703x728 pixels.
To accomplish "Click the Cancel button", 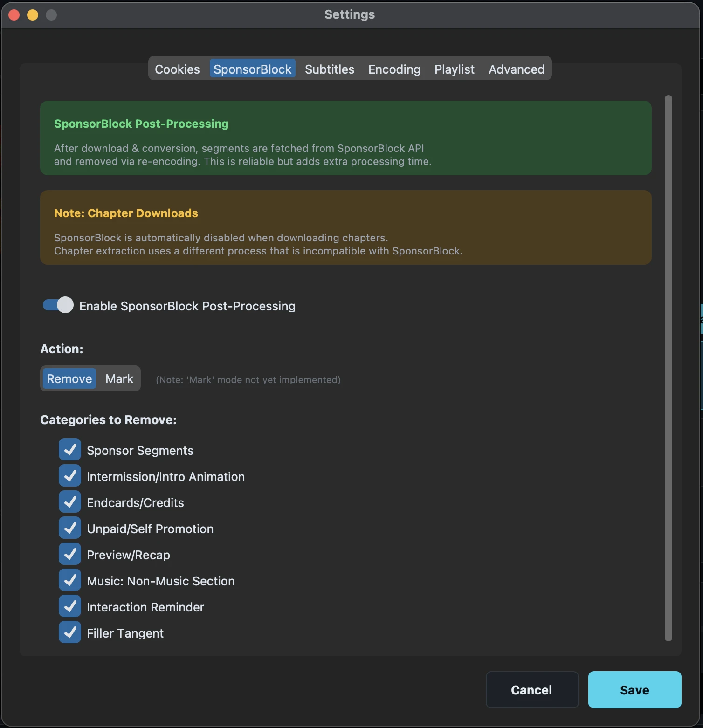I will 532,690.
